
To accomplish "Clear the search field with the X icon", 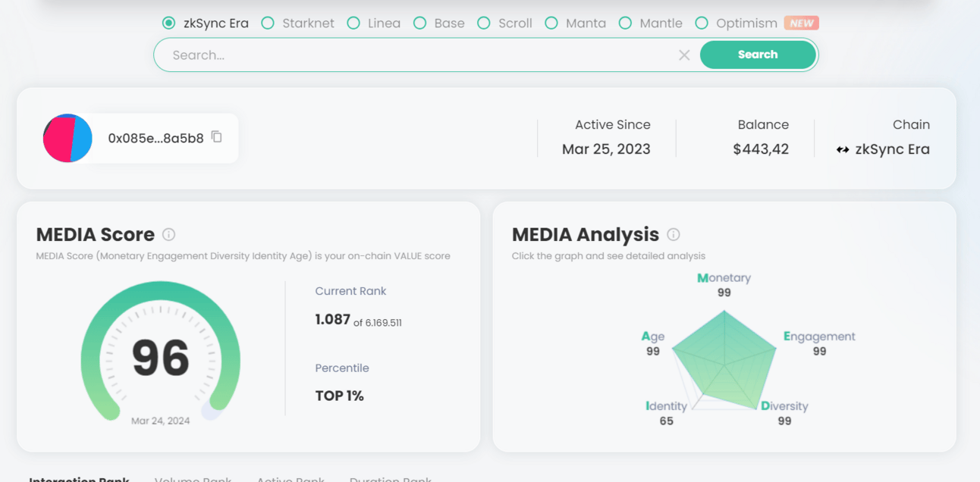I will click(684, 55).
